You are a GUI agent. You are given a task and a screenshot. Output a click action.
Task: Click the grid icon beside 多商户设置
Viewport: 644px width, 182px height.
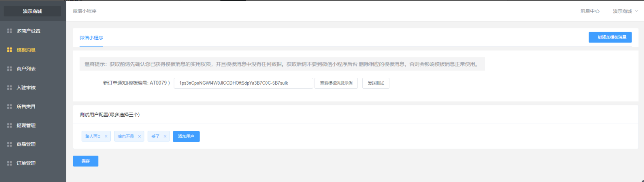click(10, 31)
